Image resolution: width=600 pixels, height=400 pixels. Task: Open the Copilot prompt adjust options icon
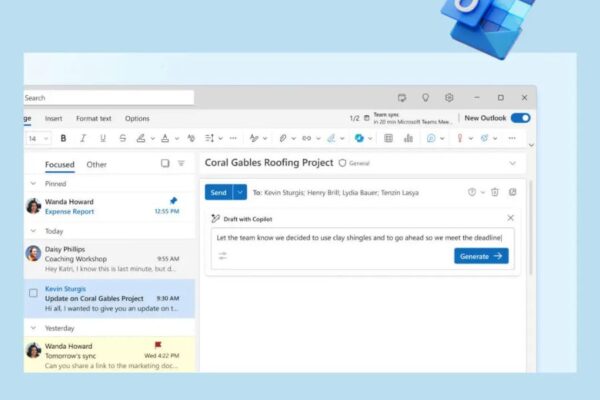pyautogui.click(x=222, y=256)
